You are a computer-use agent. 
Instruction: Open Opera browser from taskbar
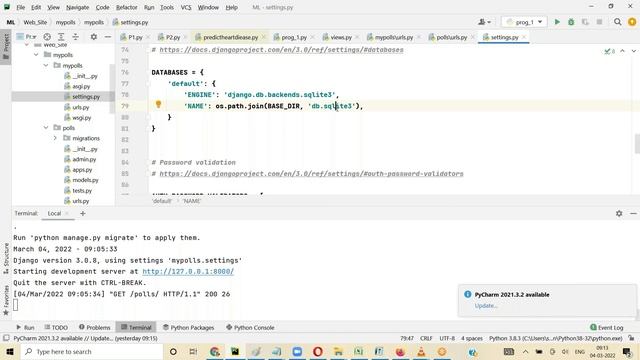tap(318, 351)
